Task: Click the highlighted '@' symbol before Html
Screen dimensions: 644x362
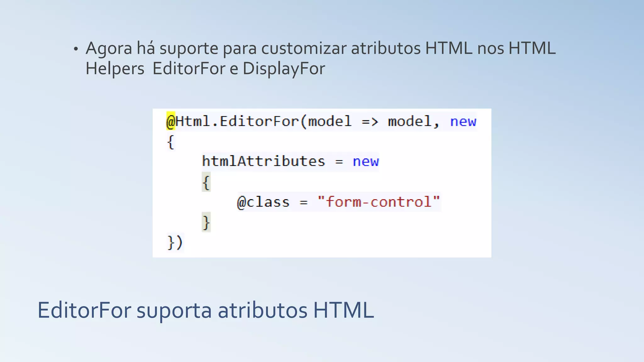Action: coord(171,121)
